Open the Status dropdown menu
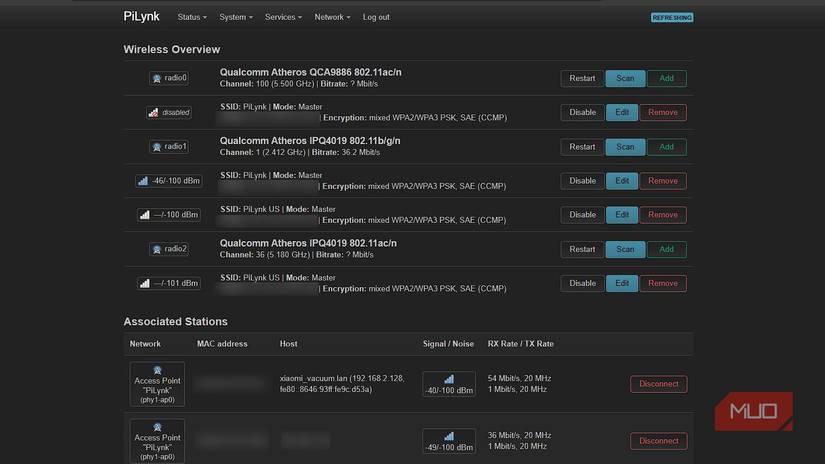825x464 pixels. pyautogui.click(x=192, y=17)
